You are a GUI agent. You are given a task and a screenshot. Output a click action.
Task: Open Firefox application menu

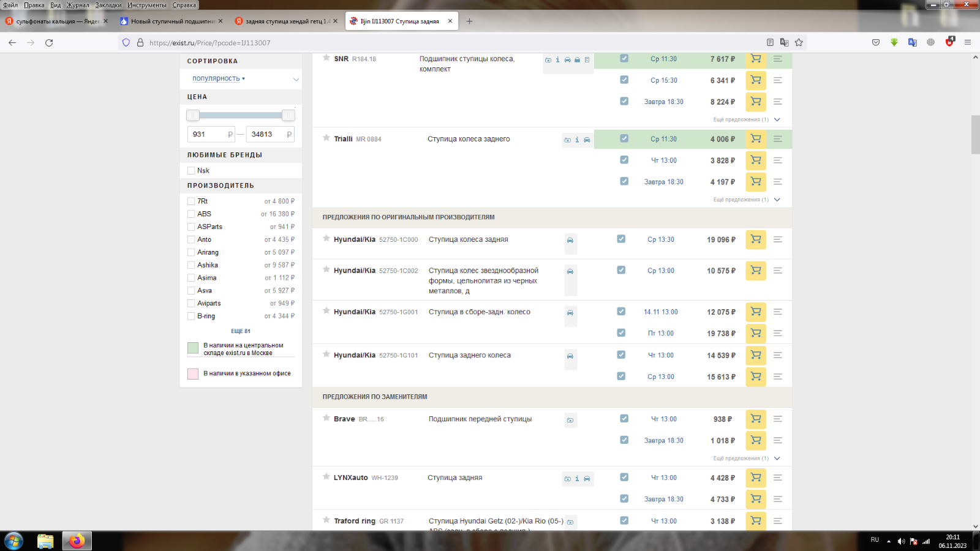[x=968, y=42]
